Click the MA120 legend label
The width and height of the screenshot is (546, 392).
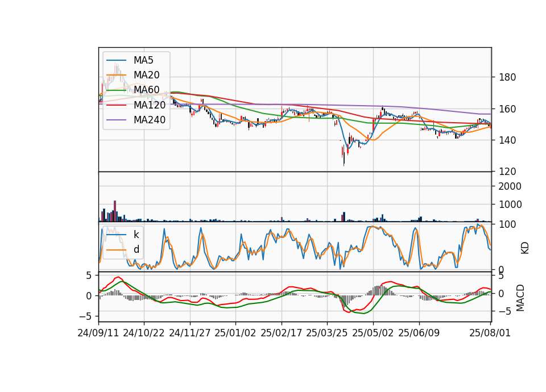pyautogui.click(x=150, y=105)
